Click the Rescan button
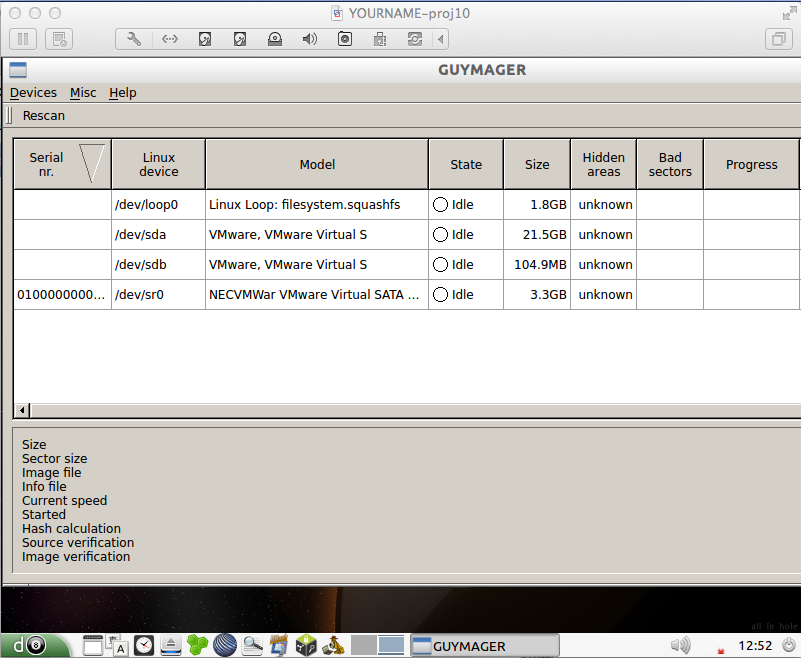Screen dimensions: 801x658 click(43, 116)
